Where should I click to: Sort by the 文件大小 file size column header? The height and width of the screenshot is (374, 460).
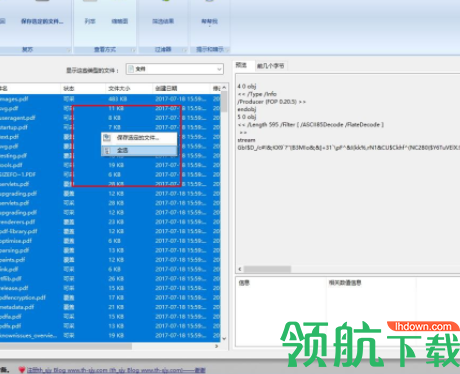[x=119, y=88]
